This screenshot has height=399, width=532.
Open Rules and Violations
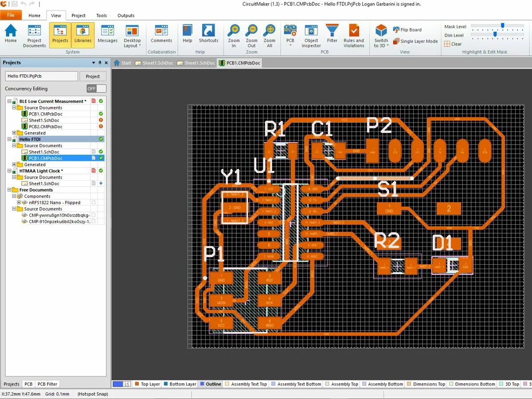tap(354, 36)
